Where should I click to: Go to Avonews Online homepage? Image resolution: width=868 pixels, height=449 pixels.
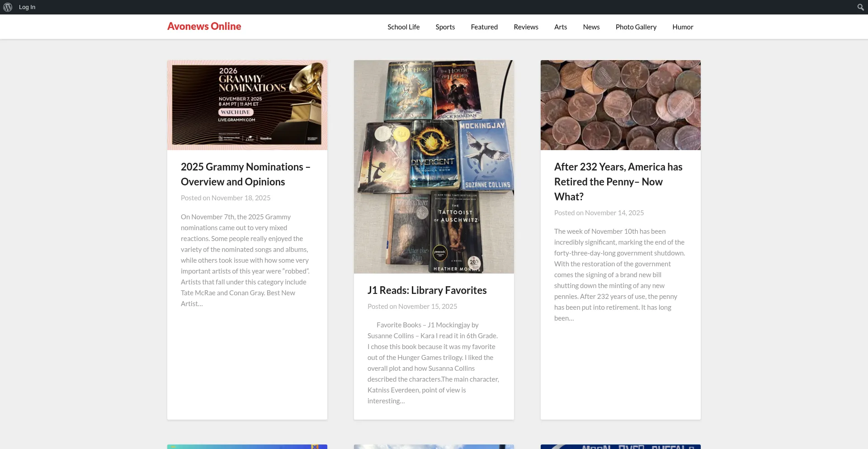[204, 26]
